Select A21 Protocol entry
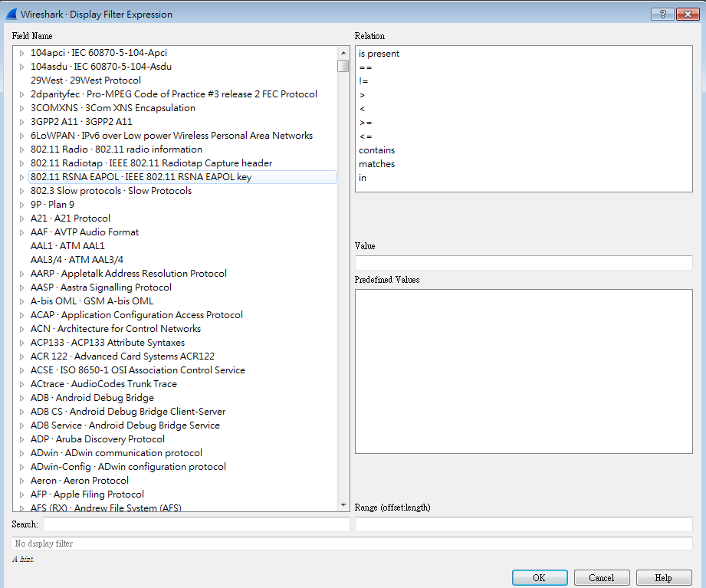Image resolution: width=706 pixels, height=588 pixels. (71, 218)
